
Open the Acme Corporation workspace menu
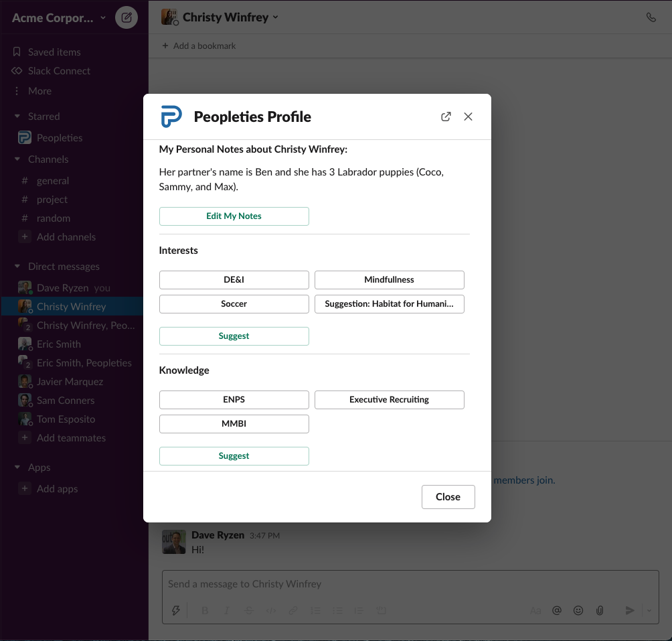tap(59, 17)
